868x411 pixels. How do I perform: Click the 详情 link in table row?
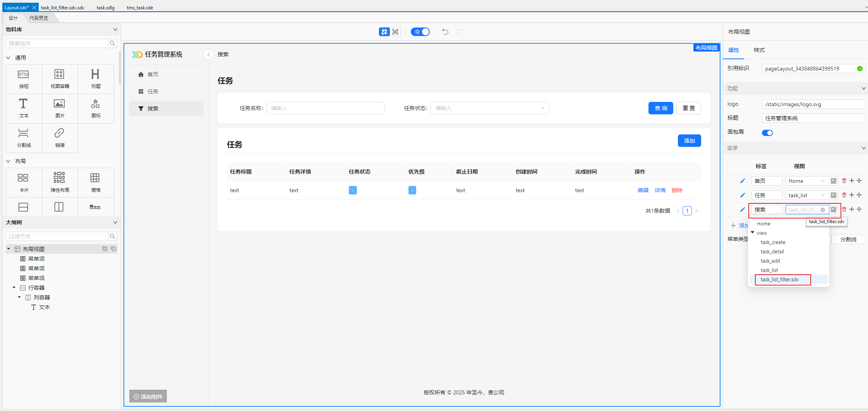(660, 190)
